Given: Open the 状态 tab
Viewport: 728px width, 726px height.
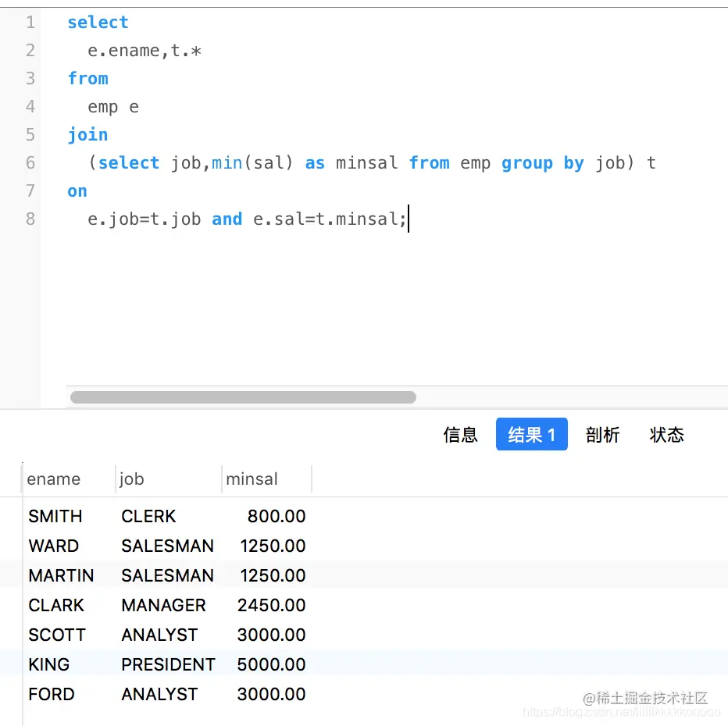Looking at the screenshot, I should pyautogui.click(x=667, y=435).
